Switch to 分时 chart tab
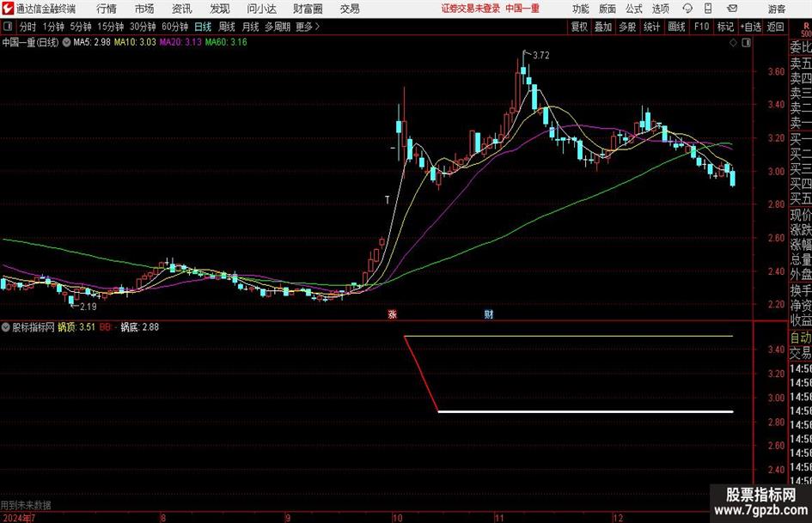 (28, 27)
